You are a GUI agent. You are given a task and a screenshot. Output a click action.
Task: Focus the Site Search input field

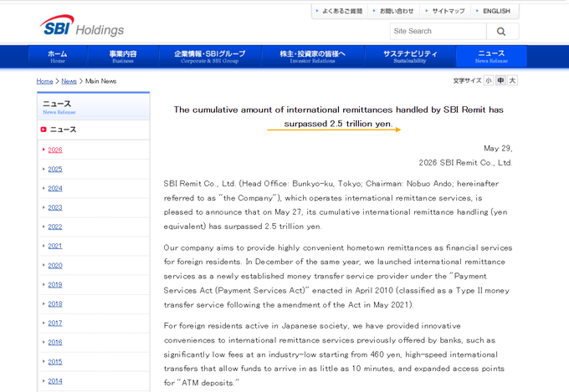pos(438,32)
